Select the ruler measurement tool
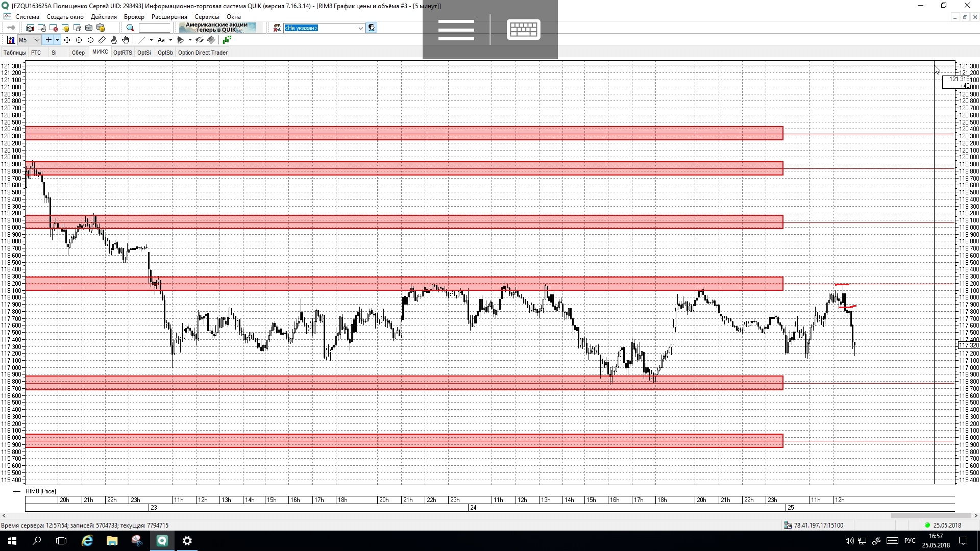 point(102,40)
